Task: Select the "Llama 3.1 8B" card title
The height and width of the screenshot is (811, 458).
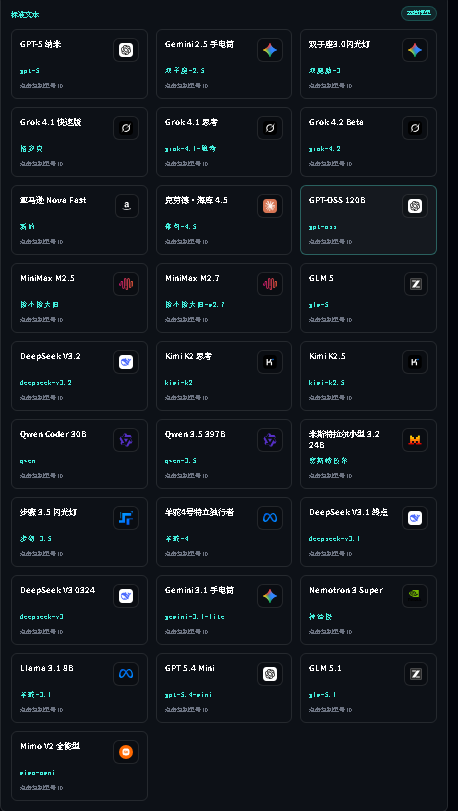Action: click(47, 668)
